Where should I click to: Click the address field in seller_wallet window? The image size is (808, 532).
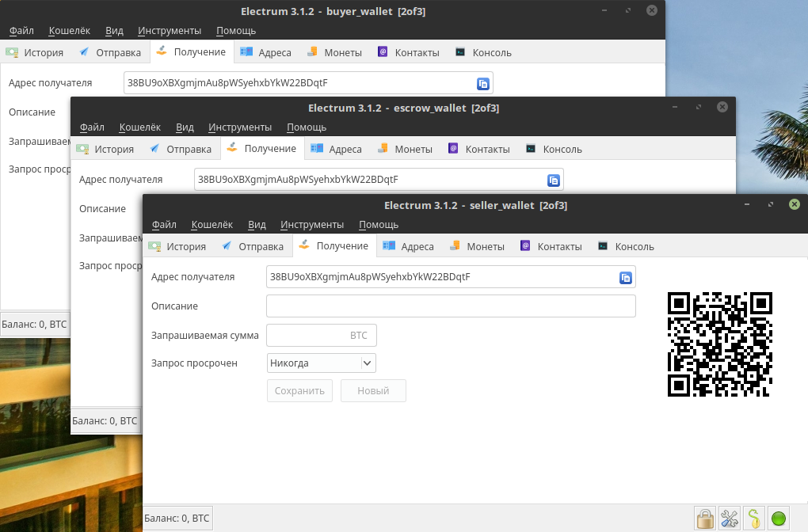(451, 277)
